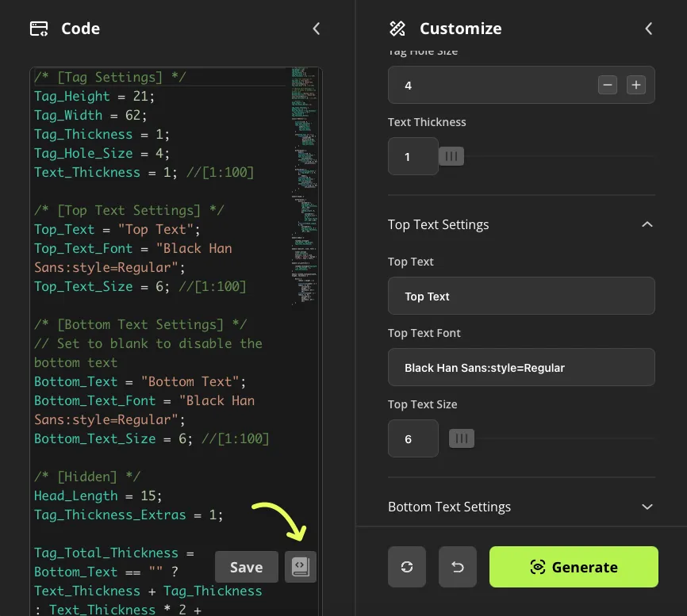Decrease Tag Hole Size with minus button
Screen dimensions: 687x616
coord(607,85)
